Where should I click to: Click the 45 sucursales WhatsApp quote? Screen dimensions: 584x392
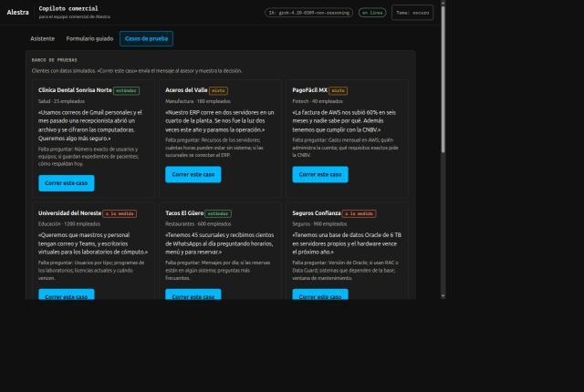coord(220,243)
